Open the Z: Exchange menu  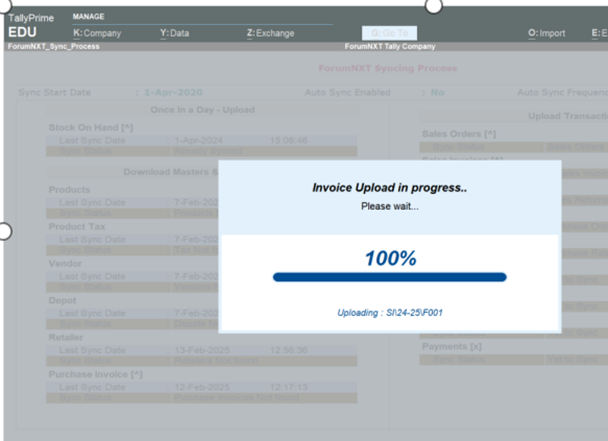[x=271, y=33]
